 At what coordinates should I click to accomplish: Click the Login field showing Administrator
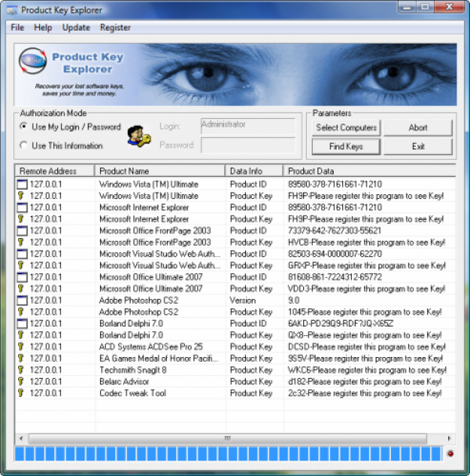pos(248,126)
